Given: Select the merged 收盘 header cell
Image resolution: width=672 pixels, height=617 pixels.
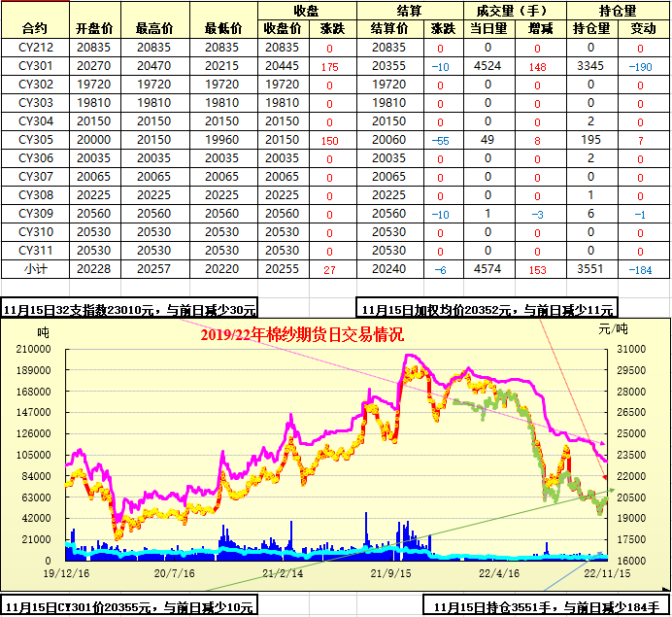Looking at the screenshot, I should [x=306, y=10].
